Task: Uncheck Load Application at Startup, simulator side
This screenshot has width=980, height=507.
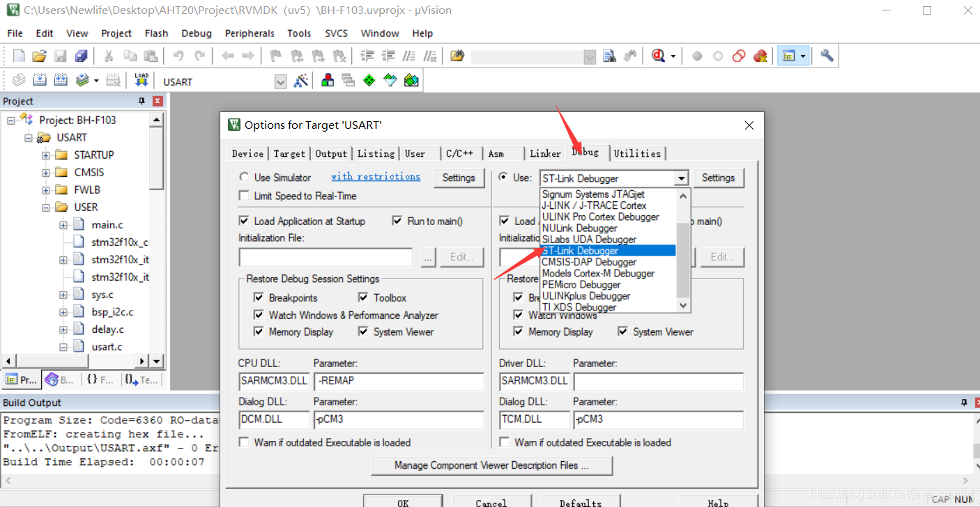Action: [244, 221]
